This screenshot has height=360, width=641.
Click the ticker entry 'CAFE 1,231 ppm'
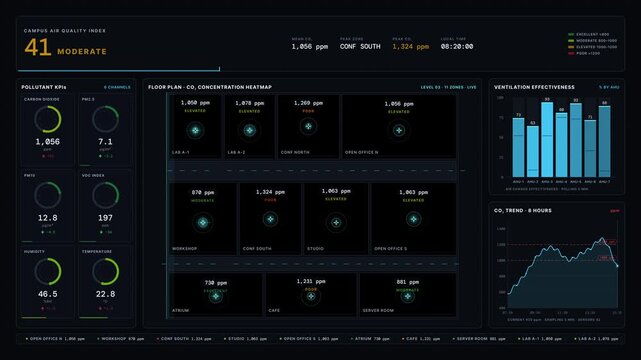(x=421, y=339)
